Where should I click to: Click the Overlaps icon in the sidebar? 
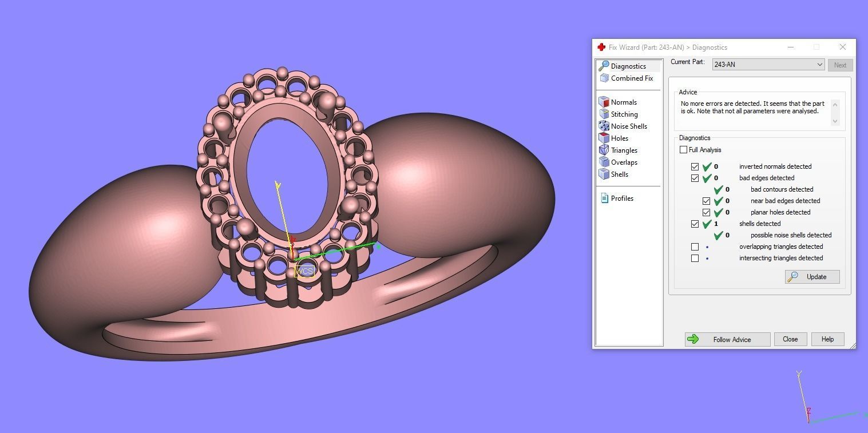(x=604, y=162)
